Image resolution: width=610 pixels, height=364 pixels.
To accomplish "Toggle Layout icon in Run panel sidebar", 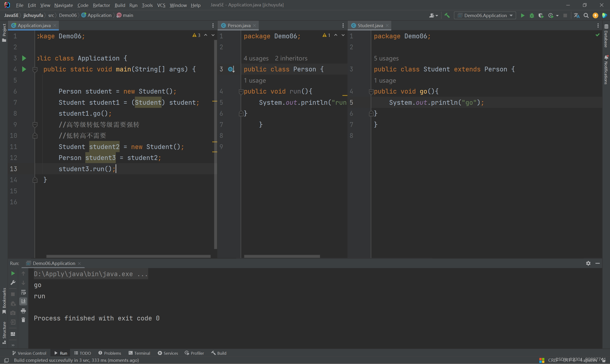I will pyautogui.click(x=13, y=334).
